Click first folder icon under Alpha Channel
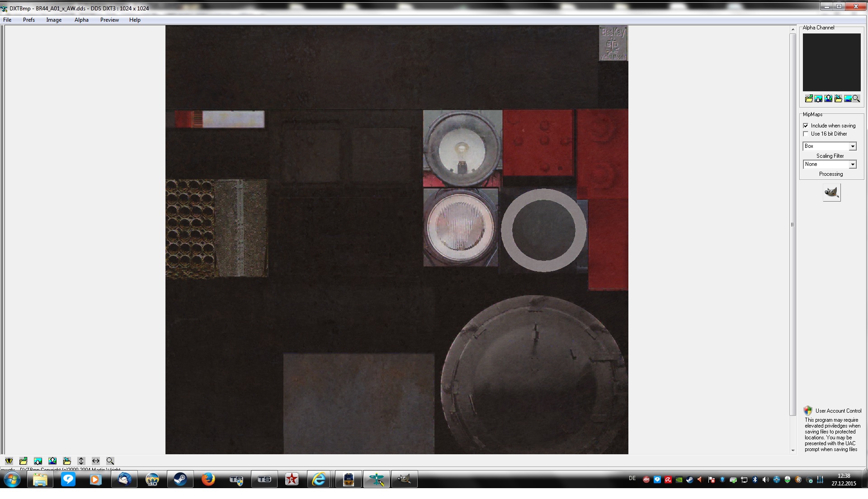The image size is (868, 499). click(809, 99)
